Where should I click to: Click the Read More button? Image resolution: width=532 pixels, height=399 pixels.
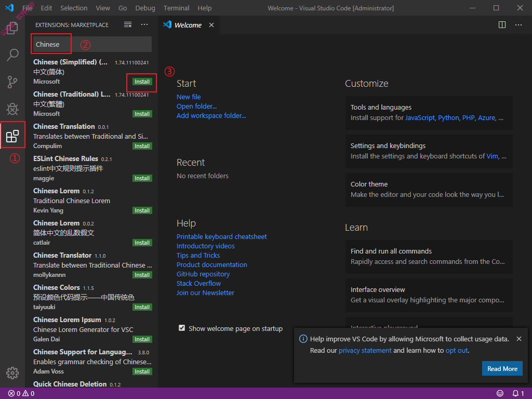pyautogui.click(x=502, y=368)
